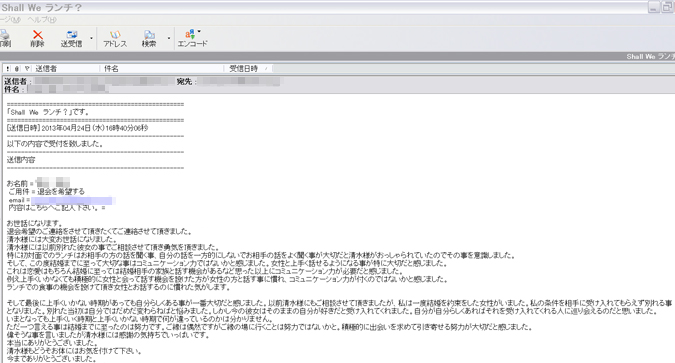
Task: Click the minimize button of the window
Action: click(x=653, y=7)
